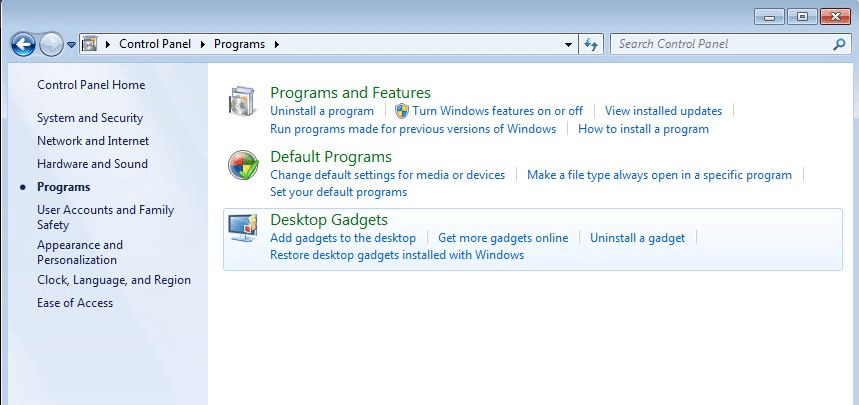Click Uninstall a gadget link
859x405 pixels.
pos(638,238)
